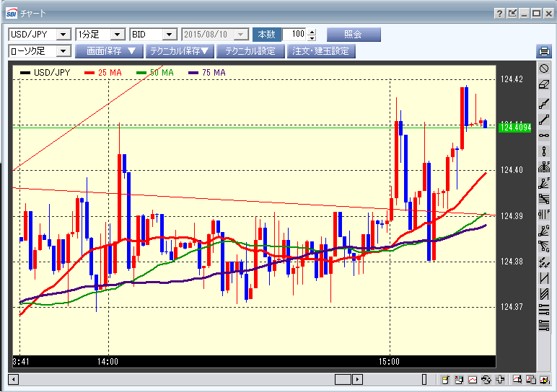Click the narrow zoom handle beside the scrollbar
Screen dimensions: 557x392
pos(424,380)
